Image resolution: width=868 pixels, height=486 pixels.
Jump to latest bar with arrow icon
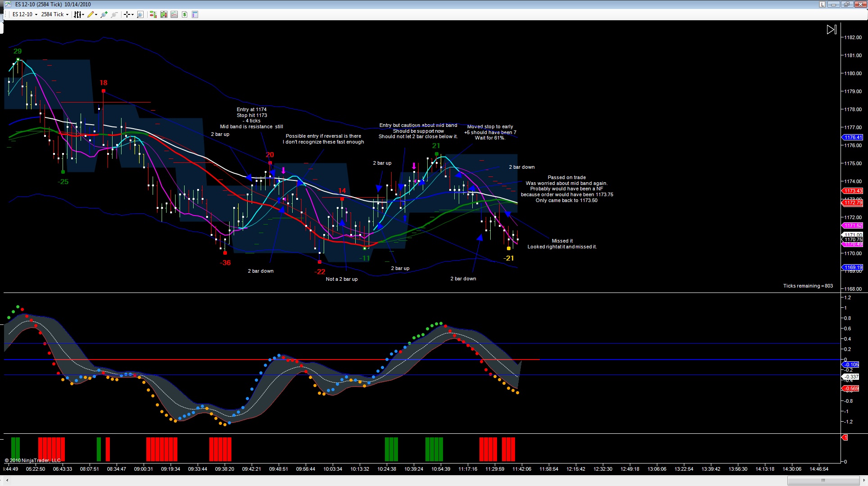(x=832, y=30)
